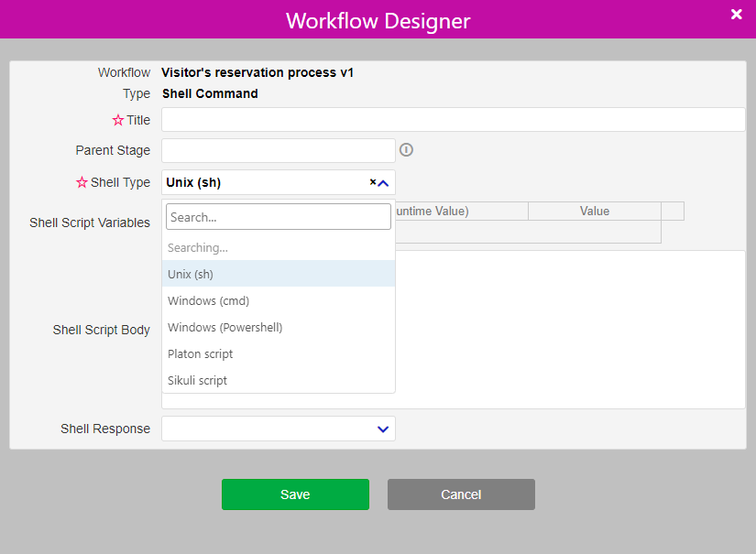Close the Workflow Designer dialog
Screen dimensions: 756x554
pos(736,14)
